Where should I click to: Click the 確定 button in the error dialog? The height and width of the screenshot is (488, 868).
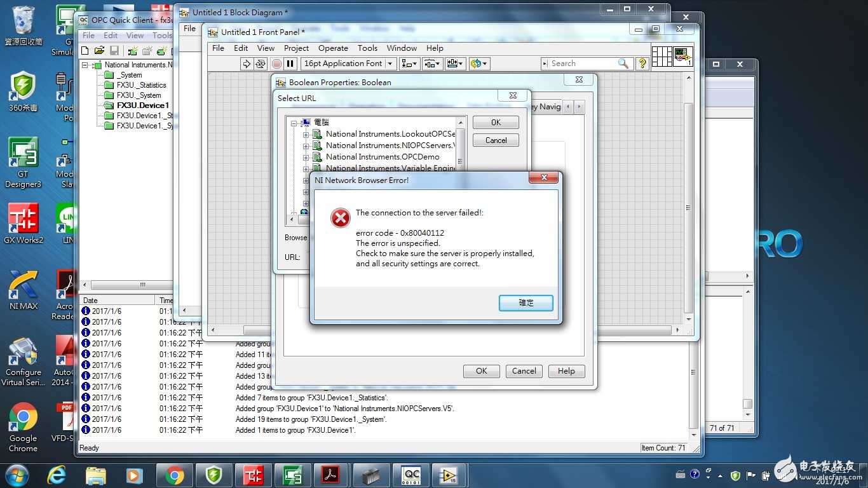click(x=526, y=303)
